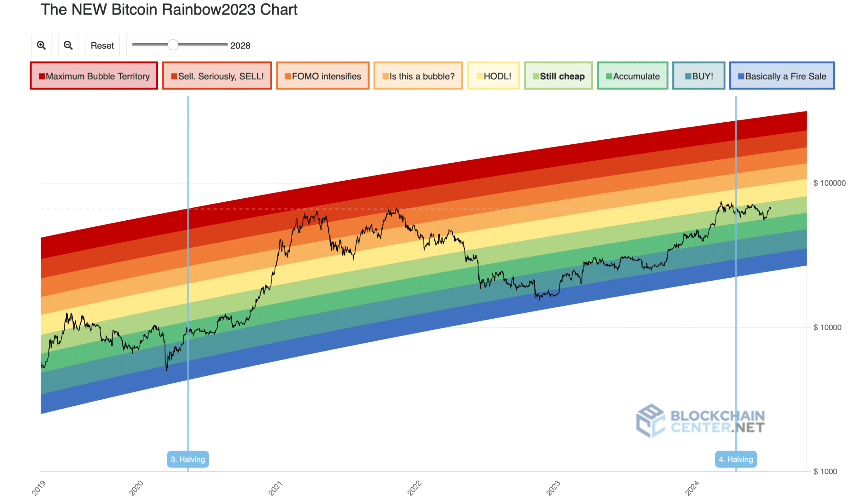Click the red swatch in Maximum Bubble legend
868x504 pixels.
point(42,76)
